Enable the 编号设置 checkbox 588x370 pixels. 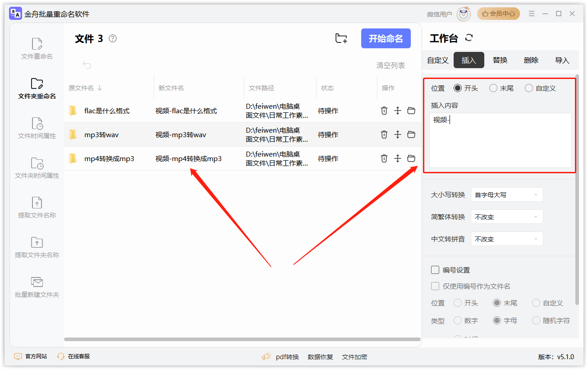tap(435, 270)
